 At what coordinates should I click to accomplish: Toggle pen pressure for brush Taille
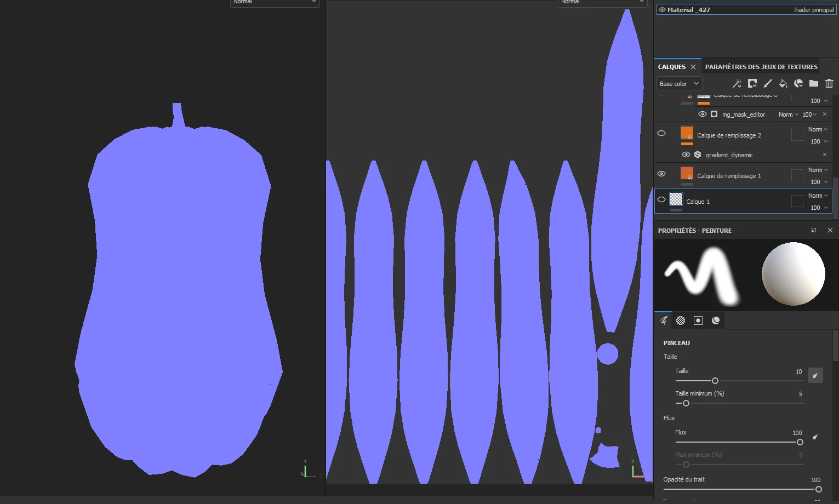815,375
